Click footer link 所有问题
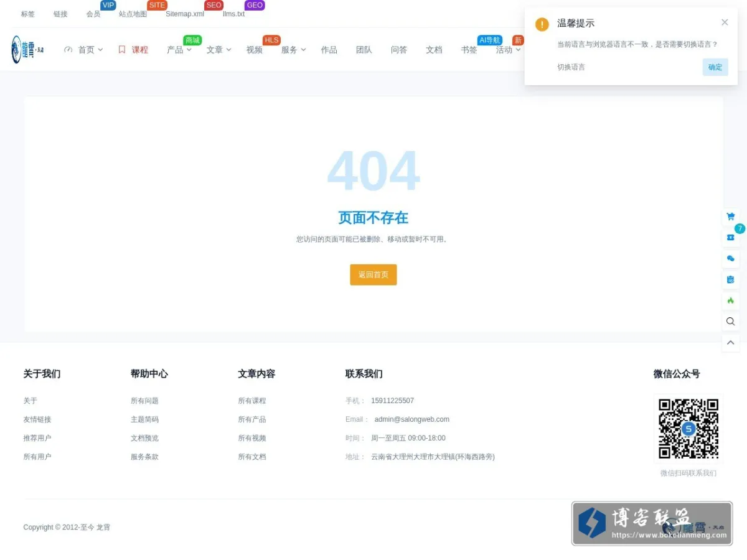 [x=144, y=401]
